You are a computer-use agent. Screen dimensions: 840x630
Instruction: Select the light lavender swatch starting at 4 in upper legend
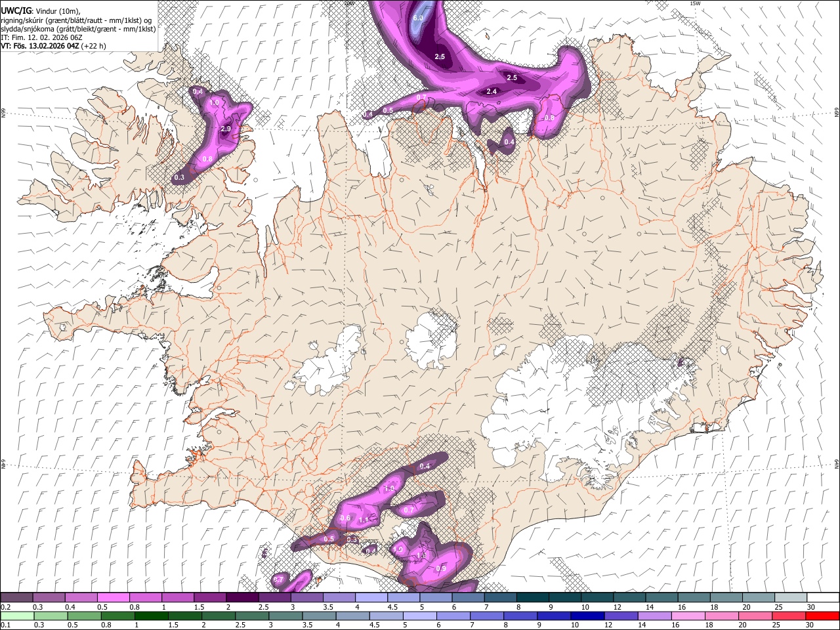[371, 598]
